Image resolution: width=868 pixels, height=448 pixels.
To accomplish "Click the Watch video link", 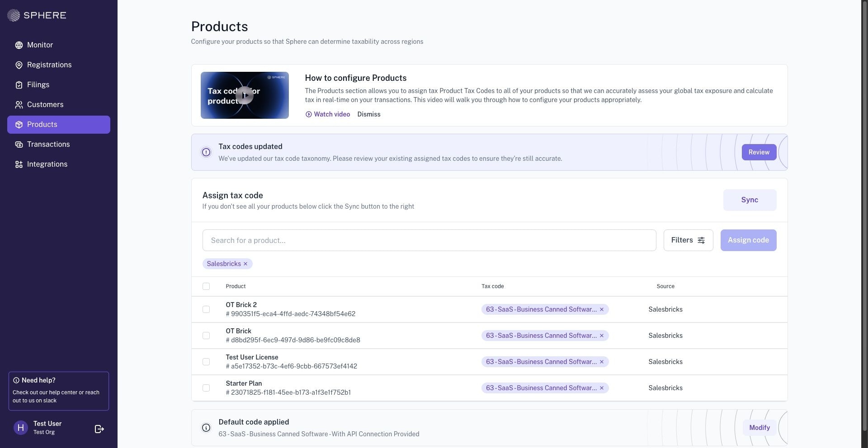I will 328,114.
